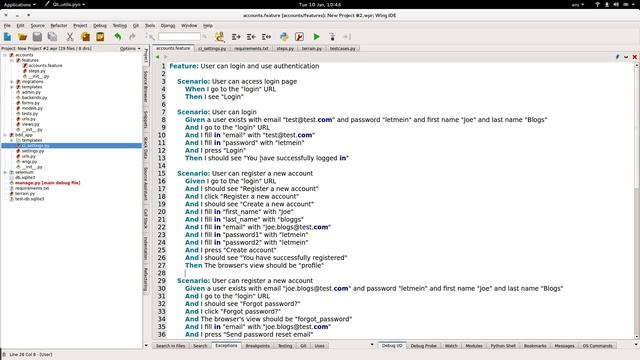
Task: Expand the selenium folder
Action: pos(5,172)
